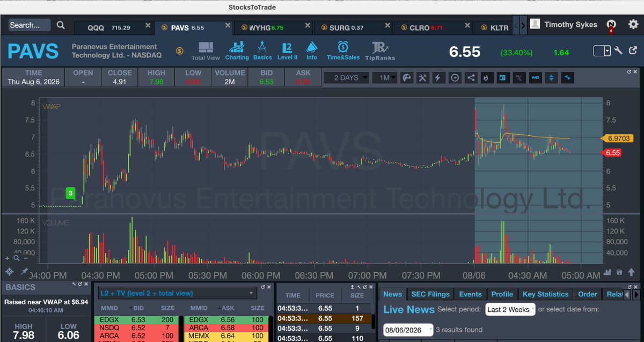
Task: Click the flame icon in chart toolbar
Action: pyautogui.click(x=486, y=77)
